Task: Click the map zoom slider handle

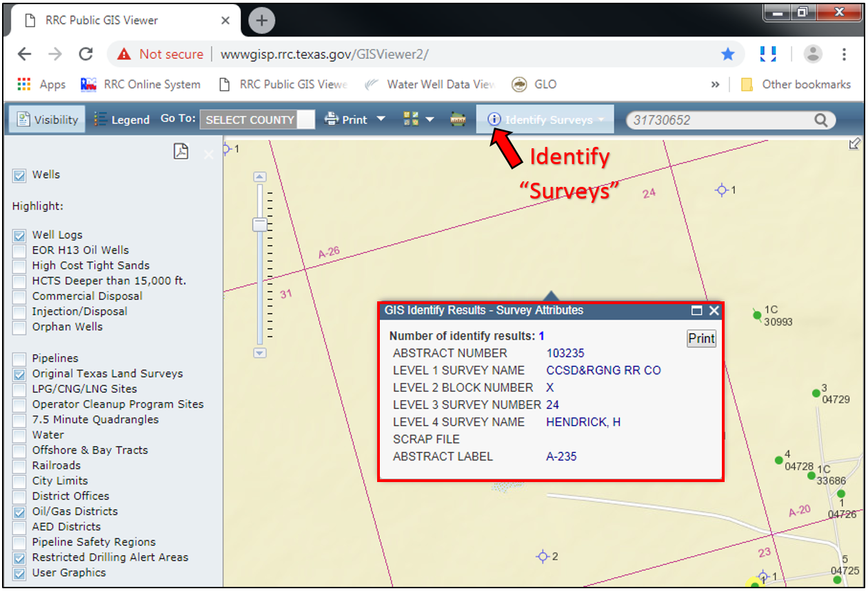Action: [x=260, y=225]
